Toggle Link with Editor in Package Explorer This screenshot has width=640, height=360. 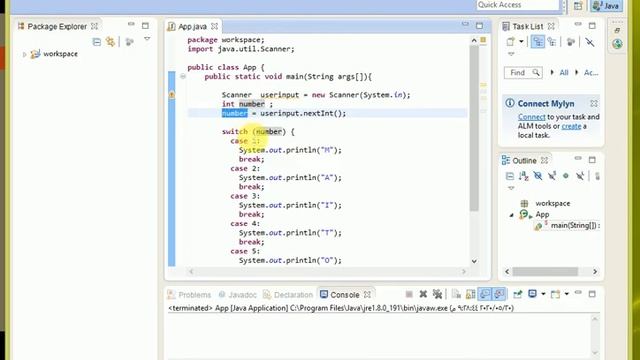click(x=110, y=42)
